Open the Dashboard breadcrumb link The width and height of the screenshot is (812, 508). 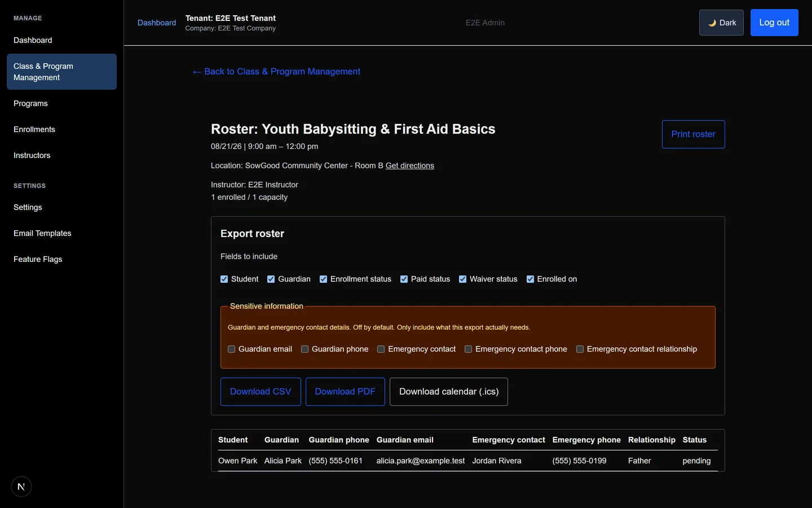(x=157, y=23)
